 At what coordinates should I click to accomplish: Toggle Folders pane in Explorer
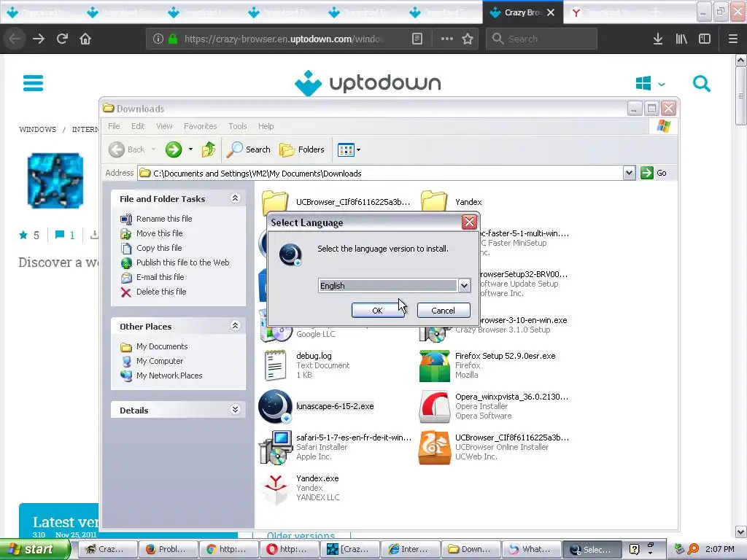click(x=302, y=149)
